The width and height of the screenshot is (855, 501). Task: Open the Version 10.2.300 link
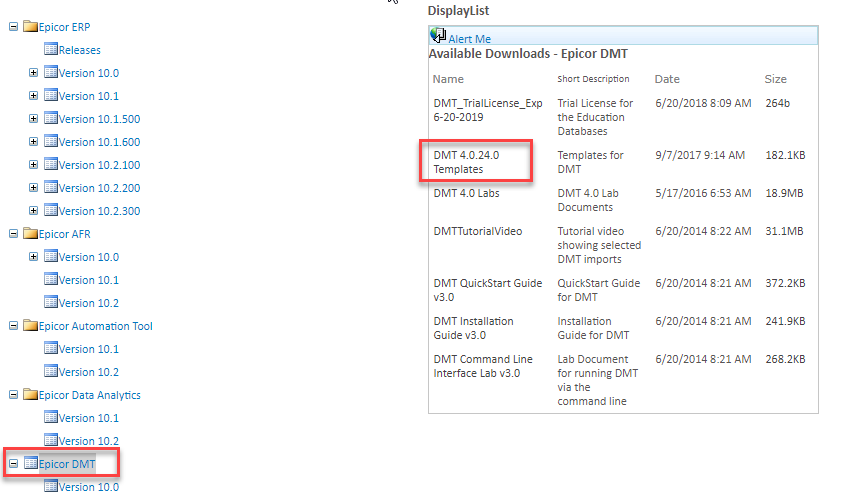100,211
